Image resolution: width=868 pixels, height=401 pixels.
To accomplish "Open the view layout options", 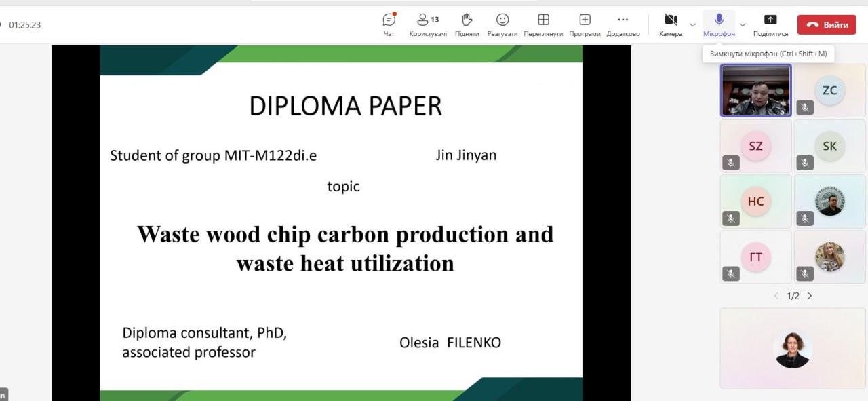I will (543, 24).
